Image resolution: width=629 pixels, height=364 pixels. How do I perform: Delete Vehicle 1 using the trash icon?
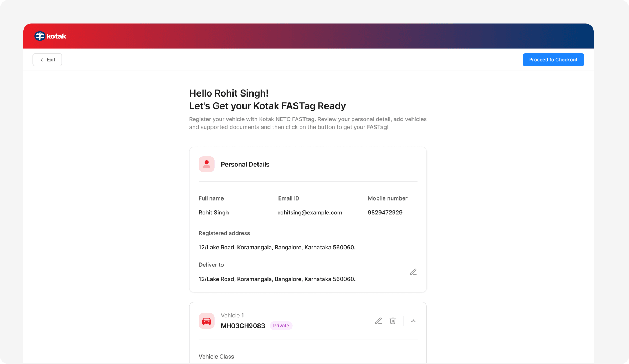click(x=393, y=321)
